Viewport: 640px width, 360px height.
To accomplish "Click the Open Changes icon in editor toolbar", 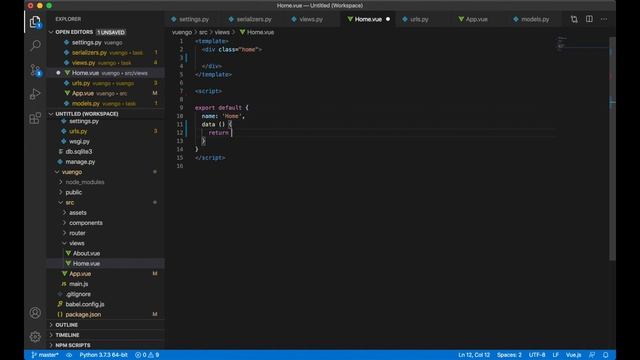I will pyautogui.click(x=574, y=19).
